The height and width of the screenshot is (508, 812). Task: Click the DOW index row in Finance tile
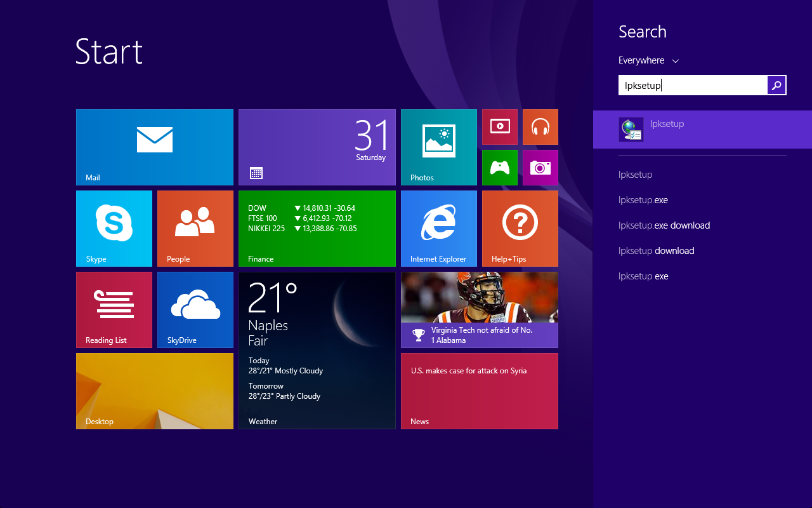point(302,208)
